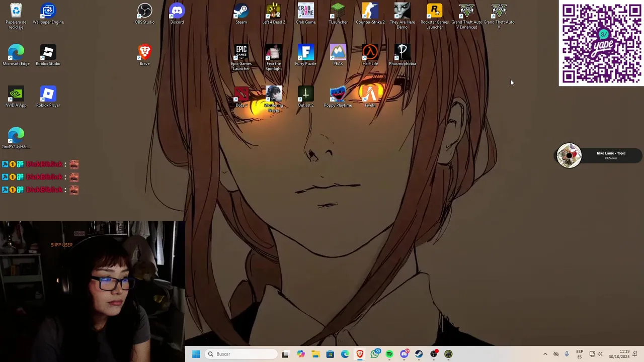
Task: Select the TLauncher icon
Action: [338, 14]
